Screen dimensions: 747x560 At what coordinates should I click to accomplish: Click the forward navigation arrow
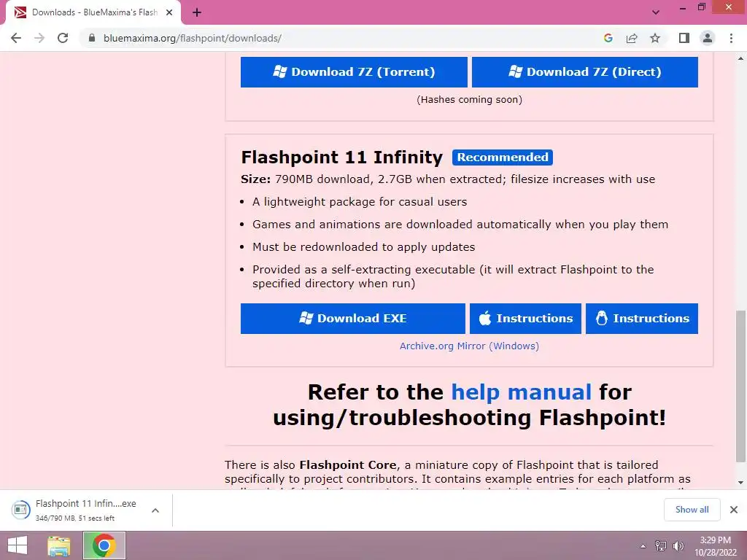[39, 38]
